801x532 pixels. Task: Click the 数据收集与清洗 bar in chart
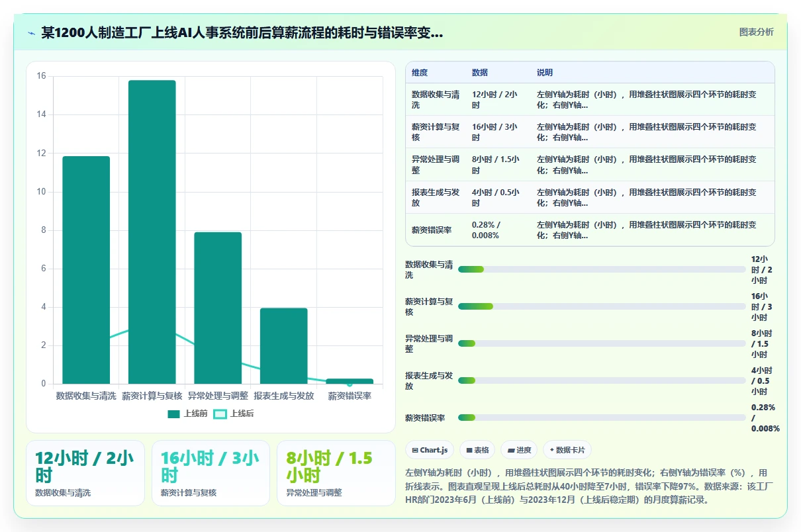[86, 270]
